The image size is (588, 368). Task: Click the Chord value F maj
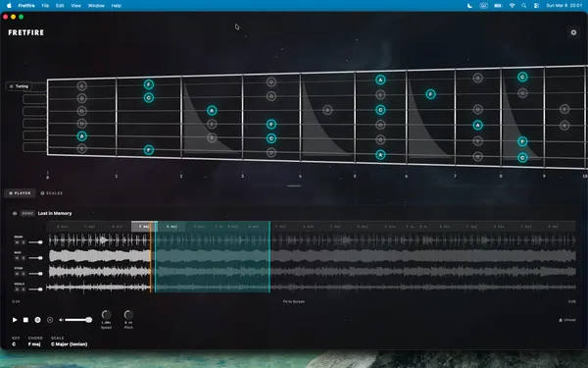[x=34, y=344]
